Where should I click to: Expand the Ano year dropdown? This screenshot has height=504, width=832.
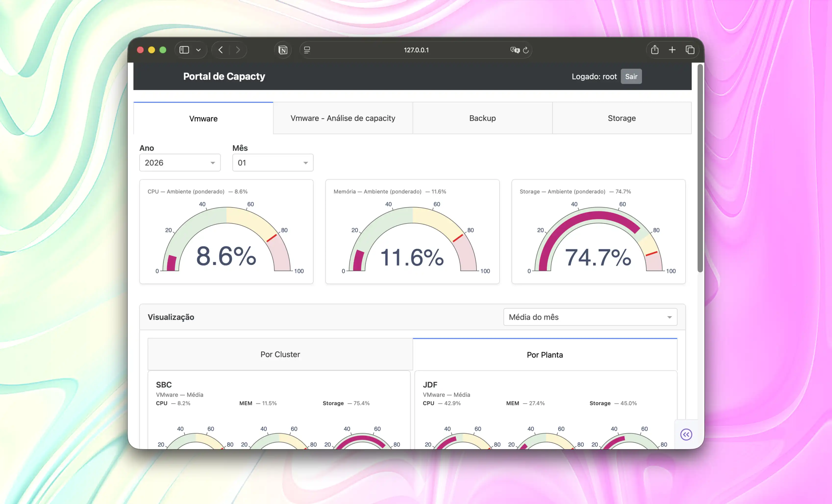pos(180,163)
